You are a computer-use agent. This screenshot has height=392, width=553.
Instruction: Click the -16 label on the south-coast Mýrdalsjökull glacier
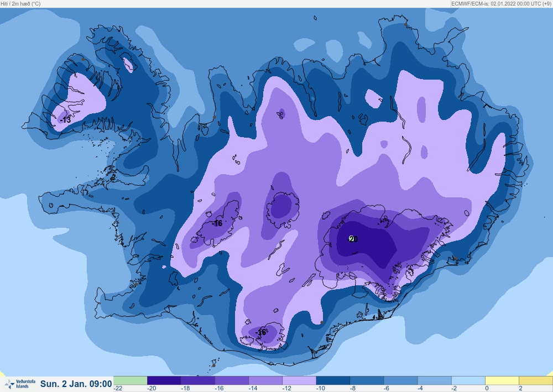pyautogui.click(x=260, y=332)
